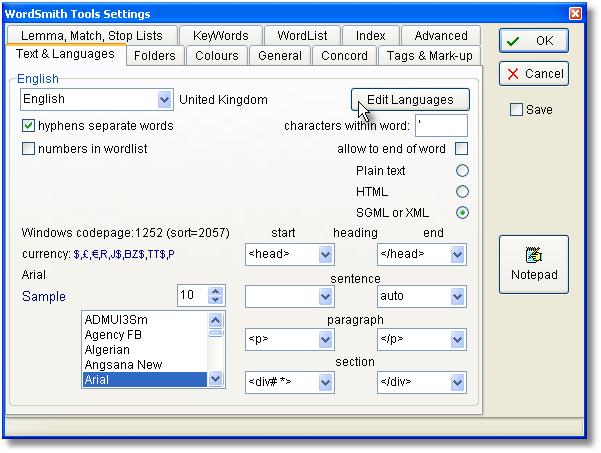This screenshot has height=453, width=601.
Task: Click the Edit Languages button
Action: tap(410, 100)
